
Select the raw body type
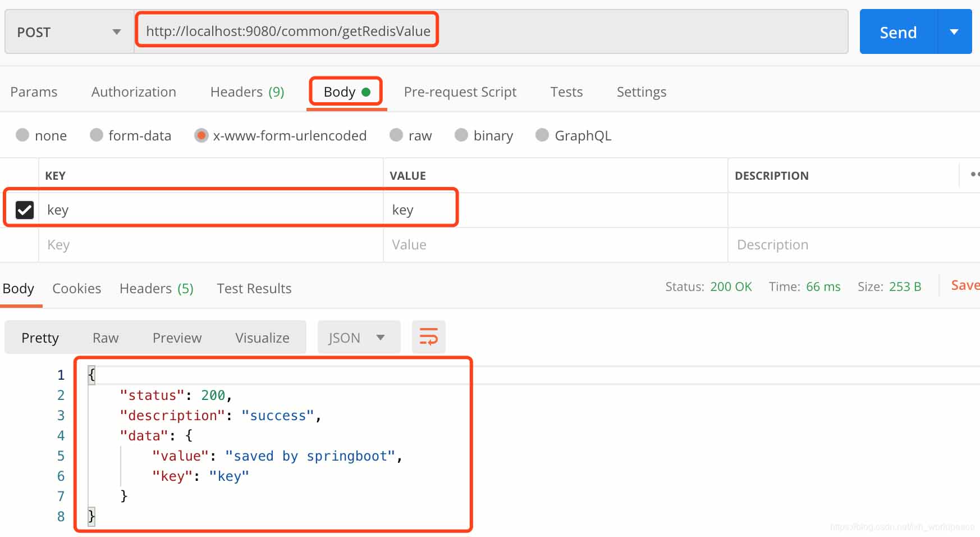[x=397, y=135]
